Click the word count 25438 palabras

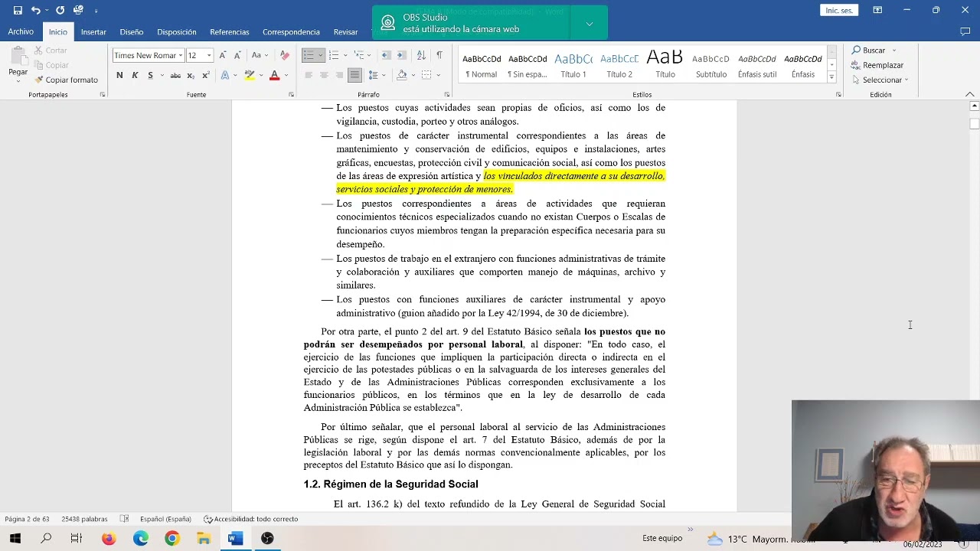pos(84,519)
